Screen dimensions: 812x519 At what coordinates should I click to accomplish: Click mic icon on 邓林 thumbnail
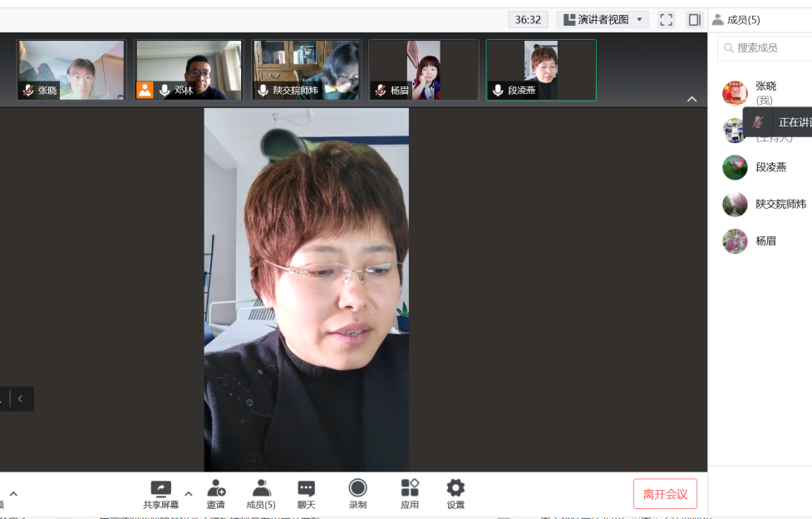(165, 90)
